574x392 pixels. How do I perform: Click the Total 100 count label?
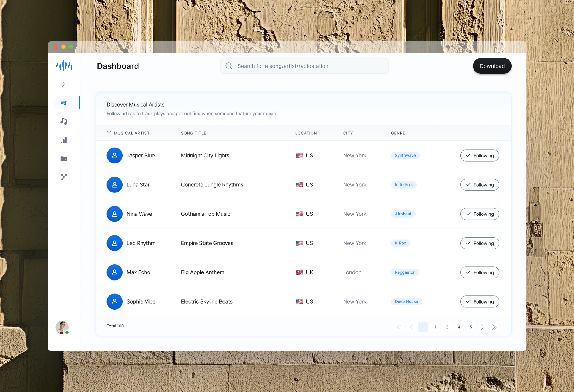coord(115,326)
